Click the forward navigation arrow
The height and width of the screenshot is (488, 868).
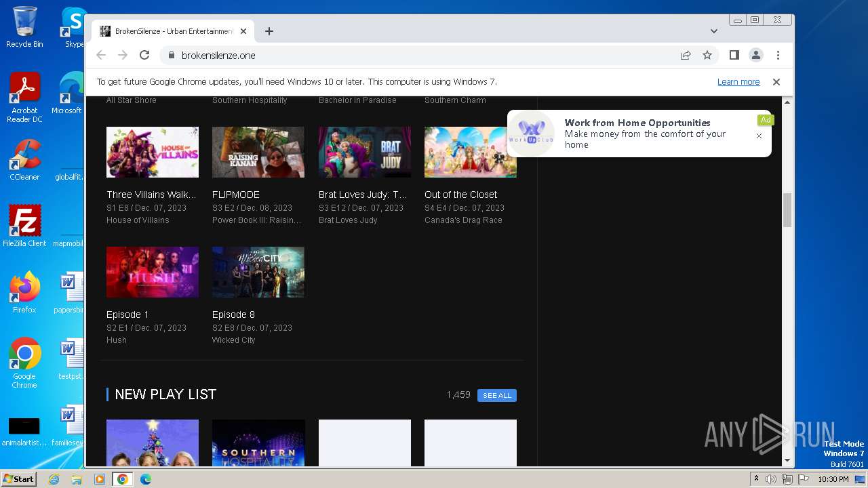click(123, 55)
